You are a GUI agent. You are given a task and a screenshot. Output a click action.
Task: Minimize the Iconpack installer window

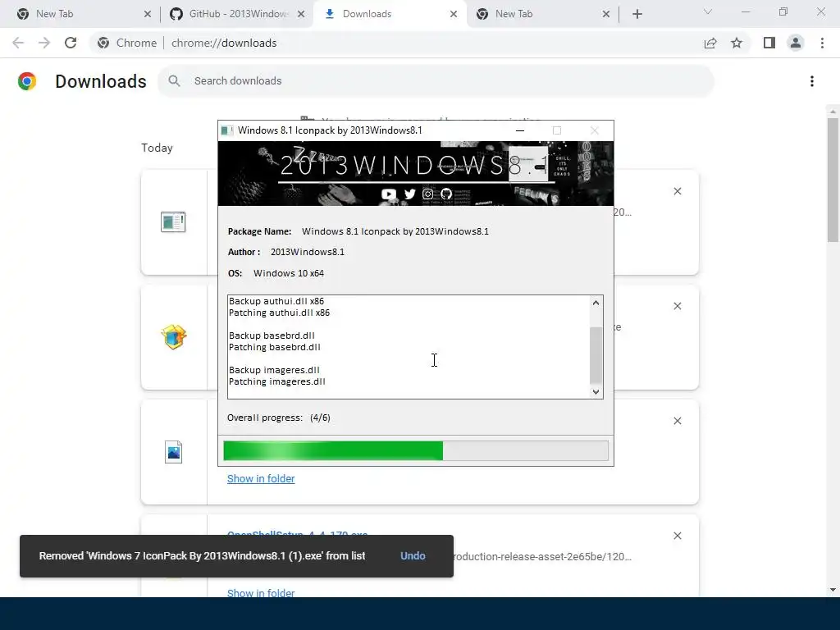coord(519,130)
